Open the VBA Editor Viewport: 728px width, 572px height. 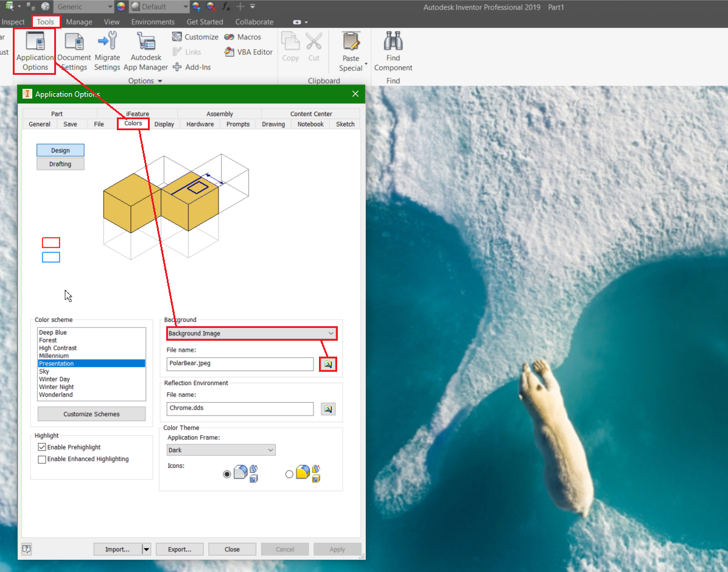(247, 52)
